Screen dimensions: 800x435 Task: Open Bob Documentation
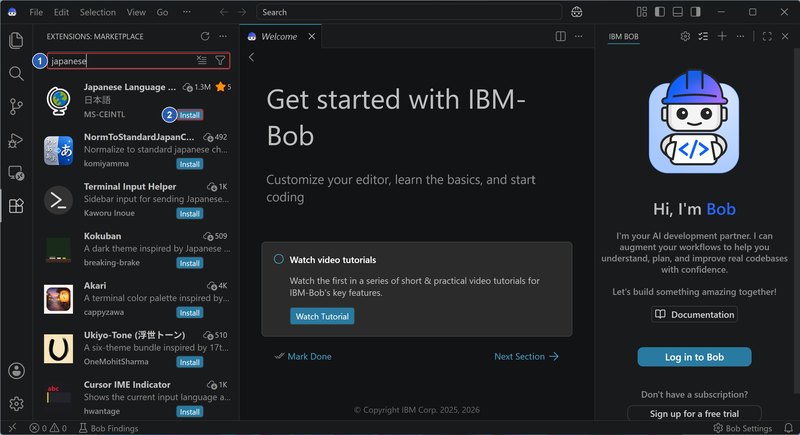[694, 314]
